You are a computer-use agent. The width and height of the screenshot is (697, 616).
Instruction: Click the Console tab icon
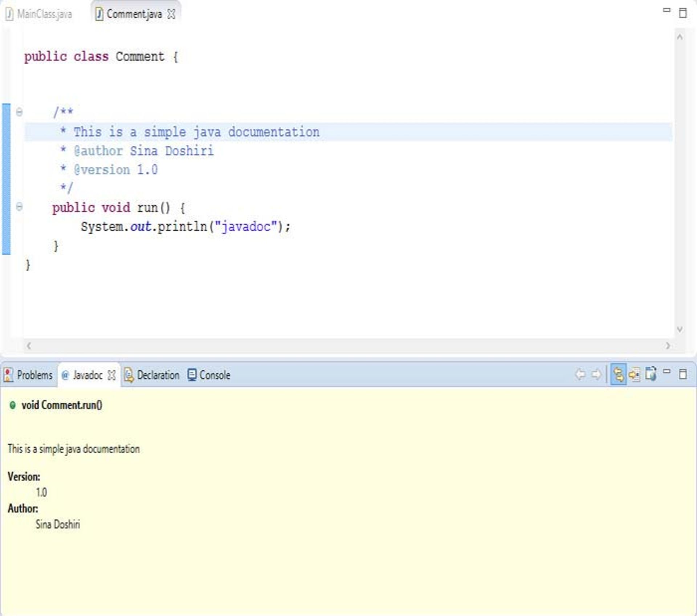click(x=192, y=375)
